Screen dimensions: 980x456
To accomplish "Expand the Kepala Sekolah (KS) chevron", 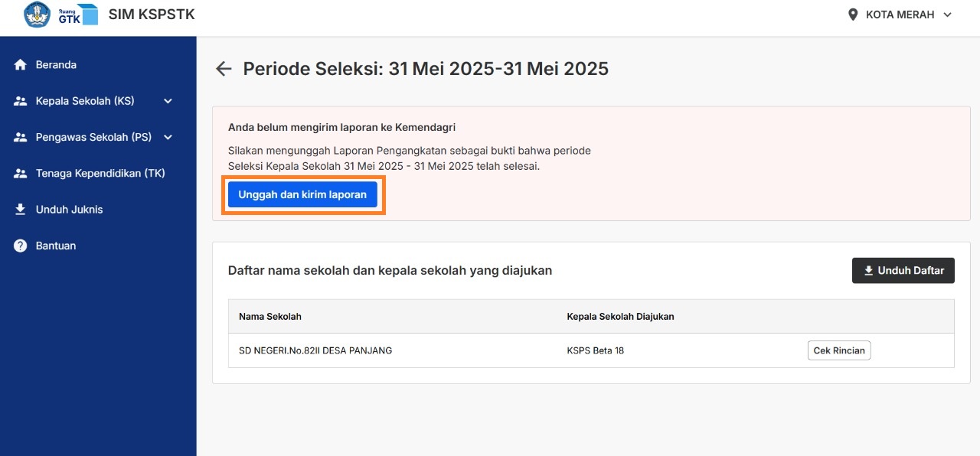I will tap(168, 101).
